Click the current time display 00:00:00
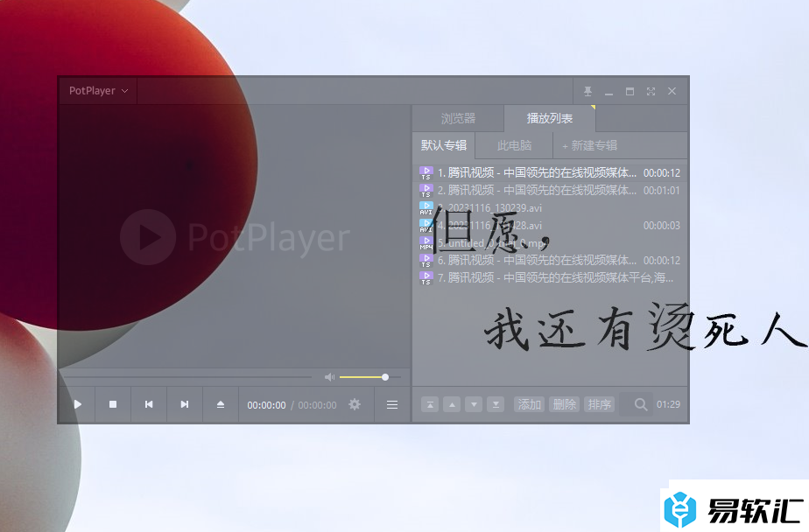 pyautogui.click(x=266, y=405)
